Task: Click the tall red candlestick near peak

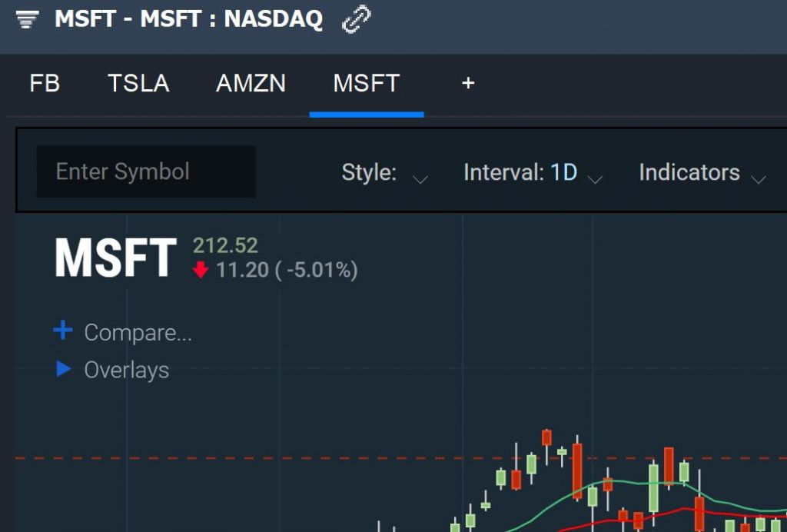Action: click(577, 470)
